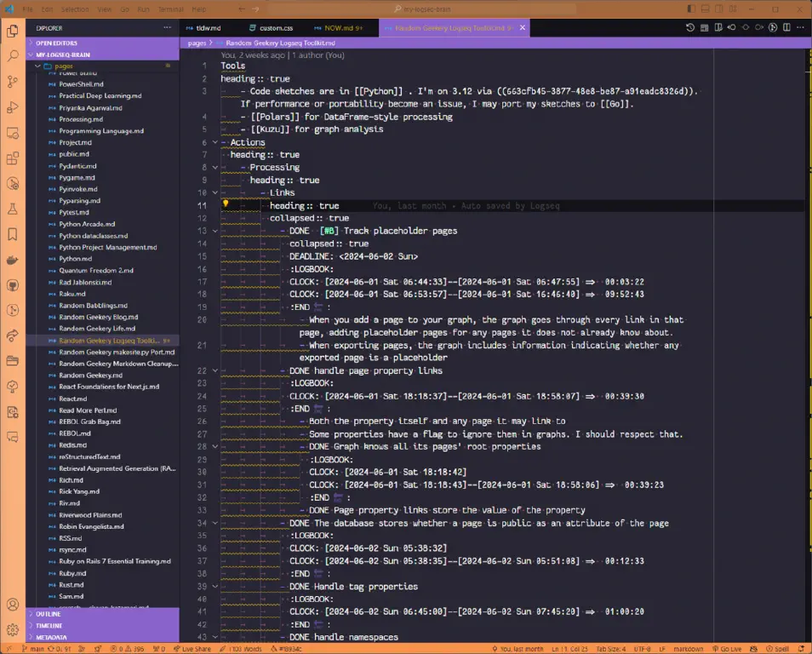Open Random Geekery Blog.md in explorer

(x=99, y=317)
